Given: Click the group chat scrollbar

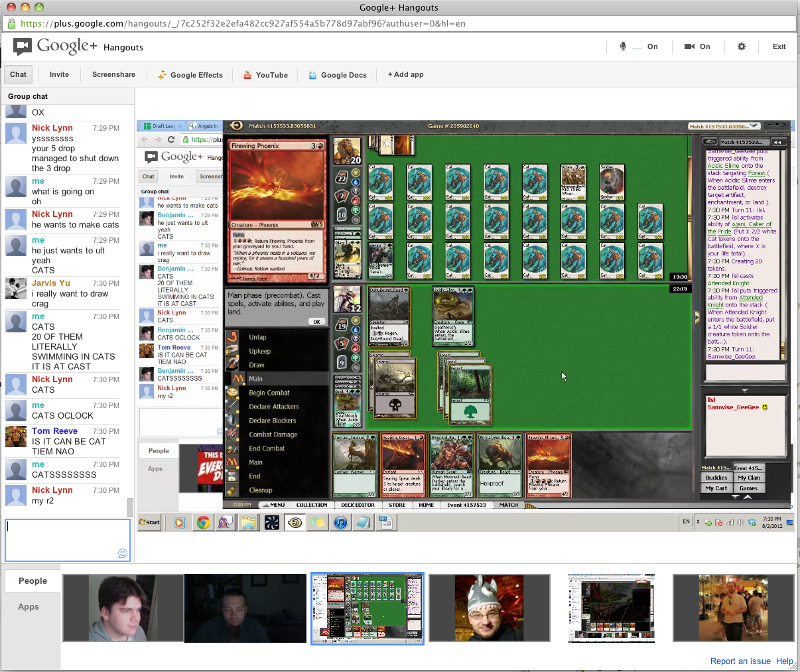Looking at the screenshot, I should click(x=131, y=506).
